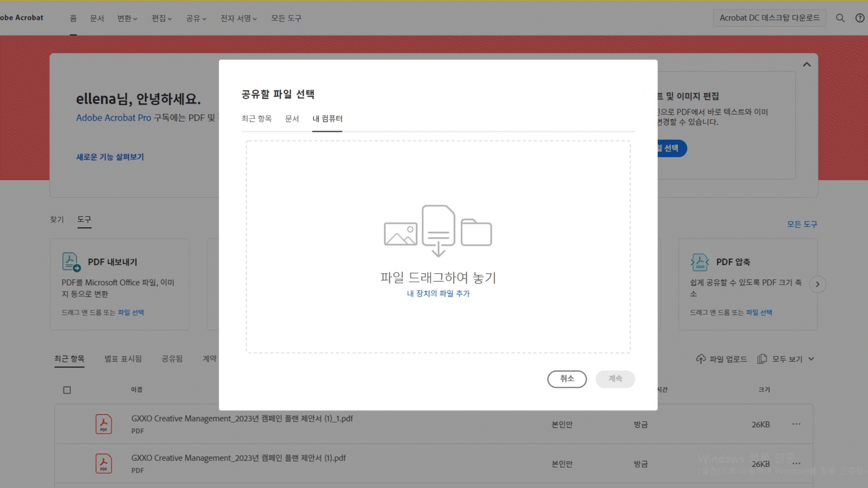Switch to the 최근 항목 dialog tab
Image resolution: width=868 pixels, height=488 pixels.
coord(256,119)
